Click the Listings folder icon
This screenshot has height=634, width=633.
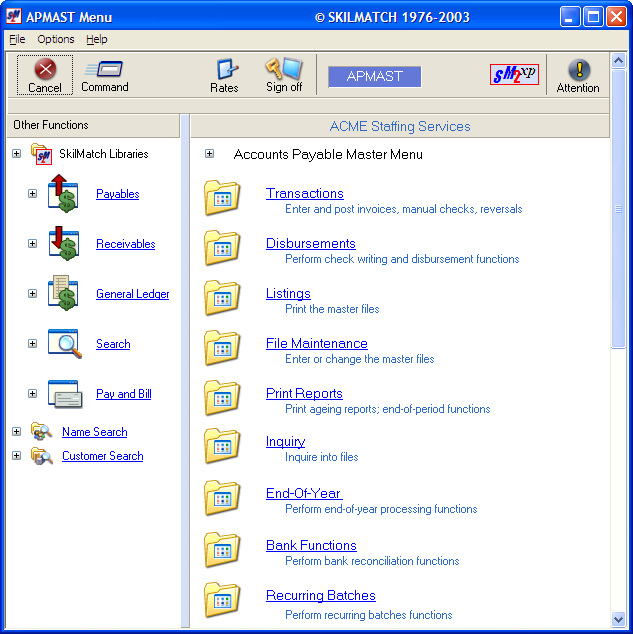coord(222,298)
